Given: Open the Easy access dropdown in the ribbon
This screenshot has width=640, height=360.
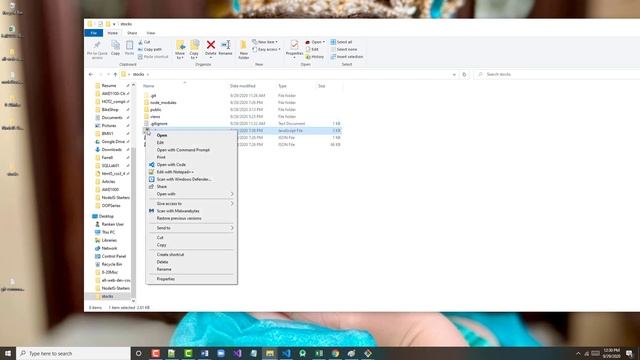Looking at the screenshot, I should 266,49.
